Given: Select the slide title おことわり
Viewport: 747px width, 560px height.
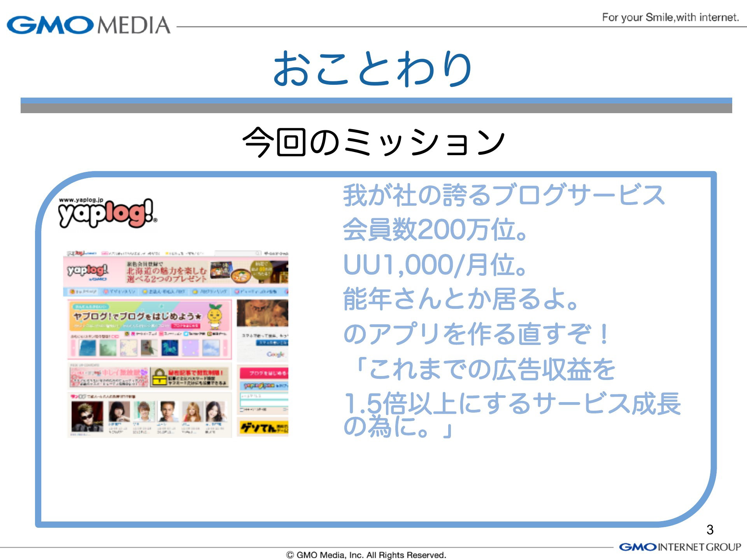Looking at the screenshot, I should tap(373, 68).
